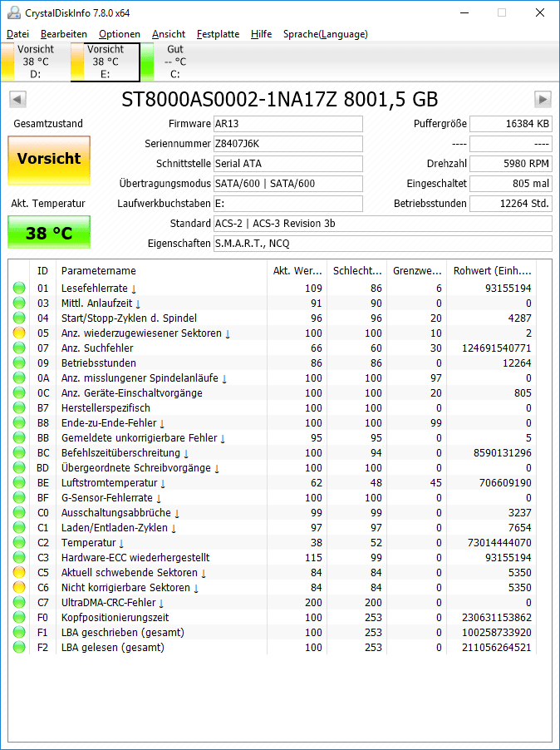Viewport: 560px width, 750px height.
Task: Click green status icon for LBA gelesen
Action: point(19,647)
